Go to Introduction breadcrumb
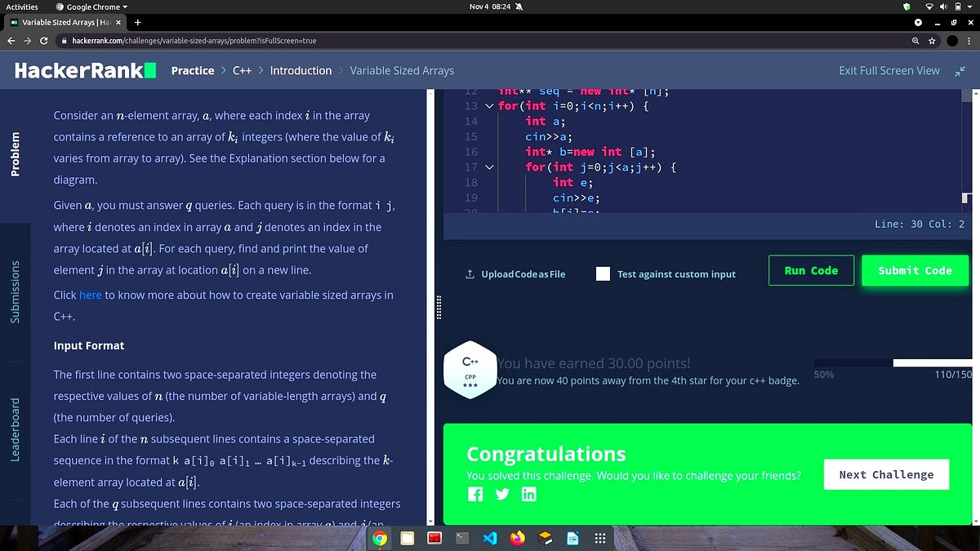Image resolution: width=980 pixels, height=551 pixels. [x=301, y=71]
